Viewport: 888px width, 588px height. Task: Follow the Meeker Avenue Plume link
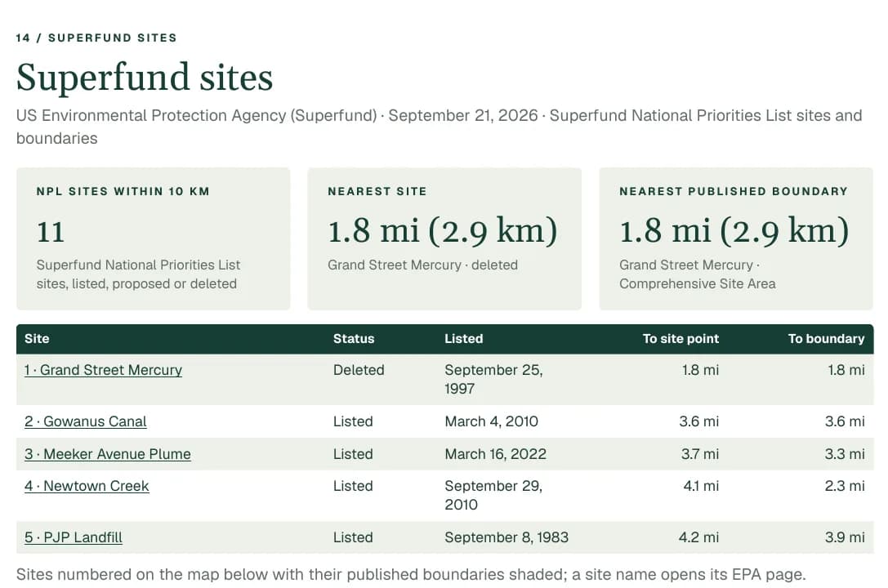pyautogui.click(x=108, y=454)
